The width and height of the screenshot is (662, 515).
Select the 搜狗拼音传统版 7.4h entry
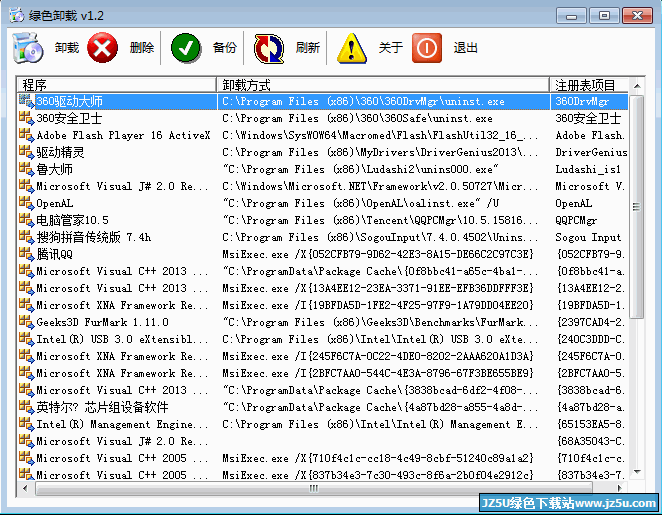point(94,237)
